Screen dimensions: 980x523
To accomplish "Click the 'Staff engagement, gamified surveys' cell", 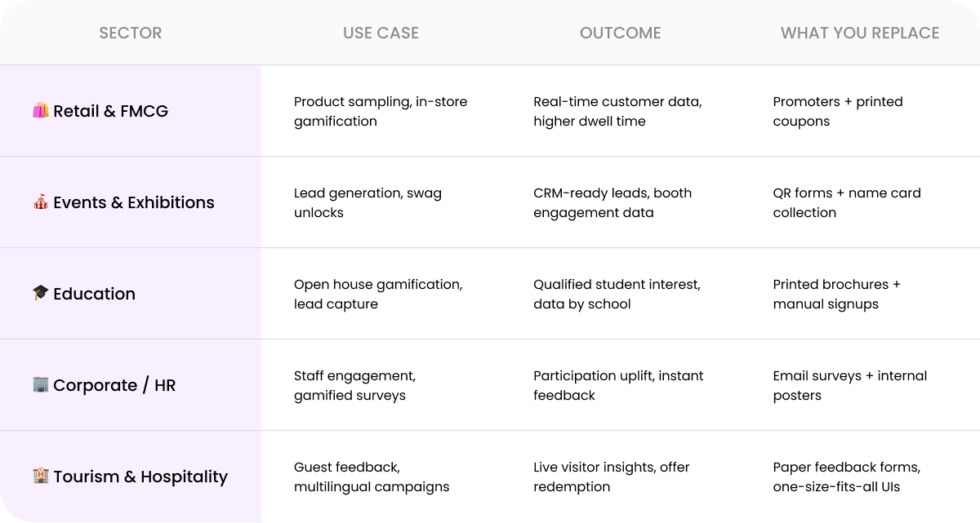I will point(354,386).
